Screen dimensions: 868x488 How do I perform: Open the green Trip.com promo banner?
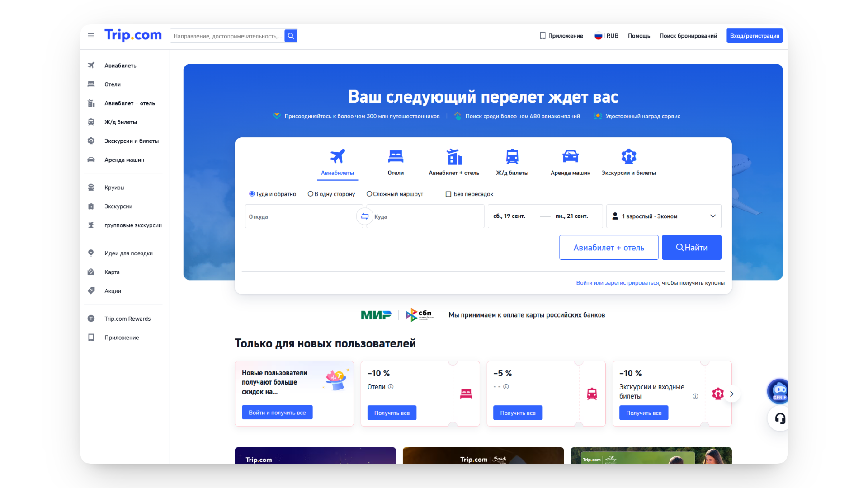[651, 455]
